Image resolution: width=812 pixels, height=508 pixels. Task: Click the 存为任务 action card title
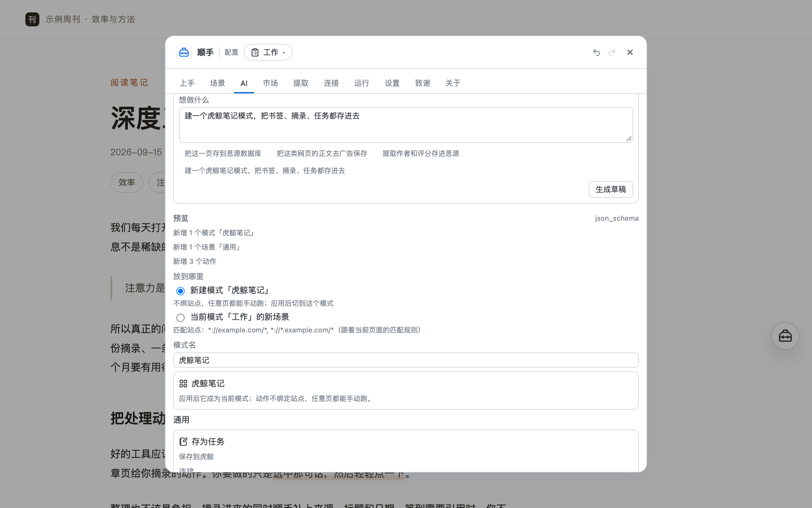point(208,441)
